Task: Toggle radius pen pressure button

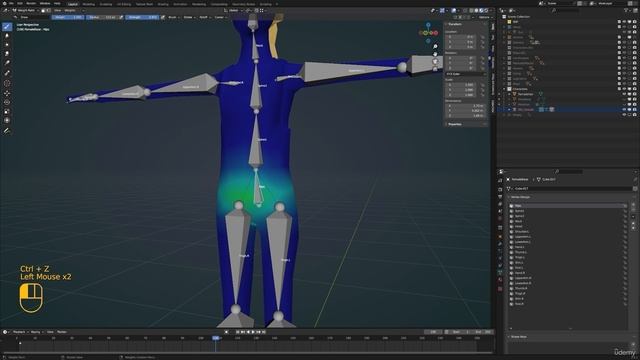Action: coord(121,17)
